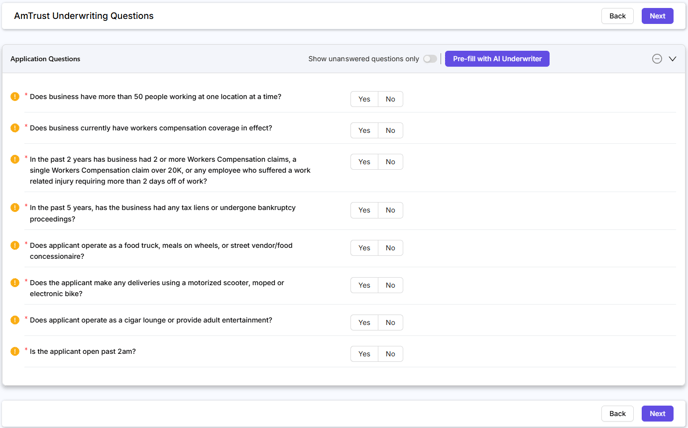Pick Yes for food truck or street vendor question
Screen dimensions: 688x428
pos(364,248)
